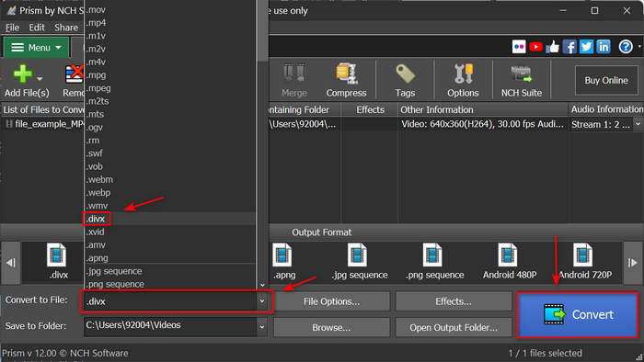
Task: Click the Other Information column header
Action: pyautogui.click(x=483, y=109)
